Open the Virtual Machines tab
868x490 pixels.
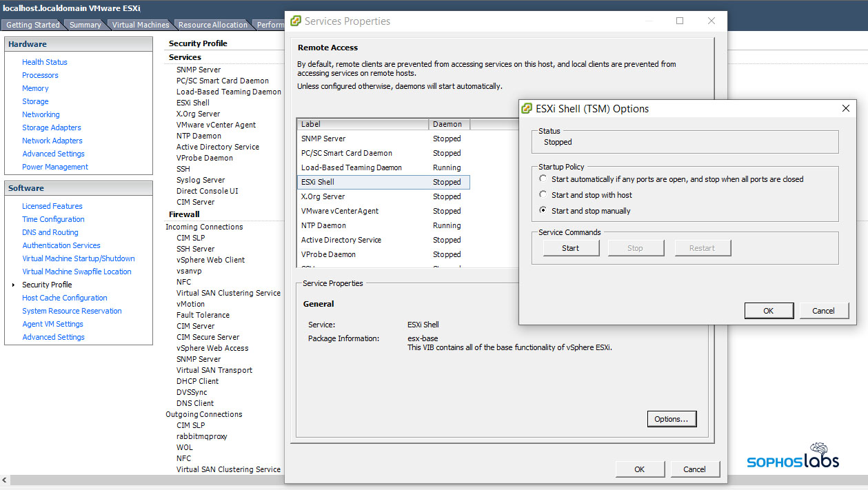click(140, 25)
